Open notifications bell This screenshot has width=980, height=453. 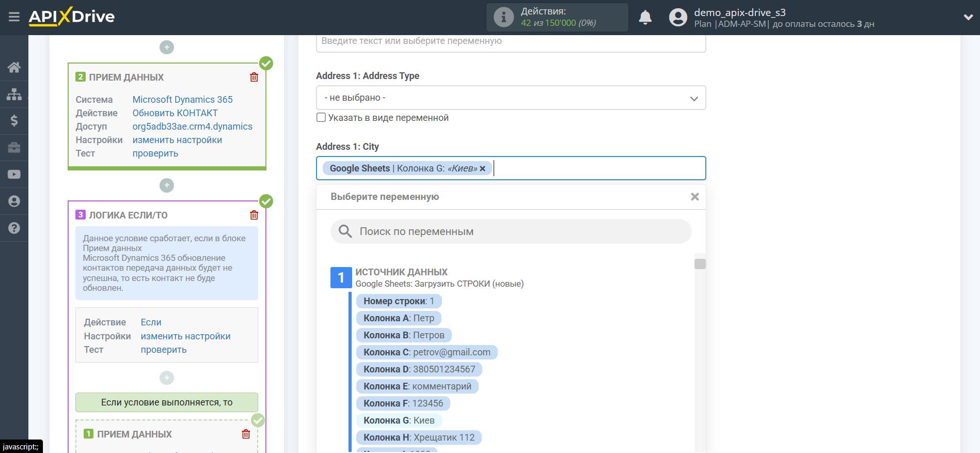point(645,18)
